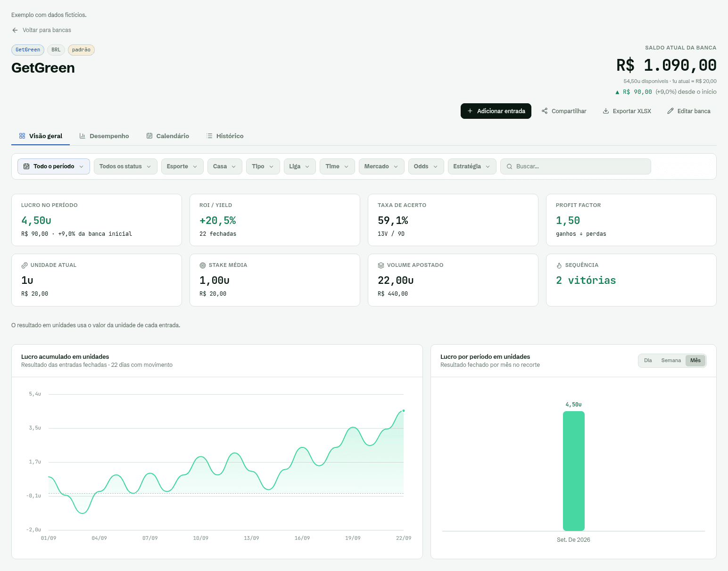Select Mês period toggle
Screen dimensions: 728x571
695,361
